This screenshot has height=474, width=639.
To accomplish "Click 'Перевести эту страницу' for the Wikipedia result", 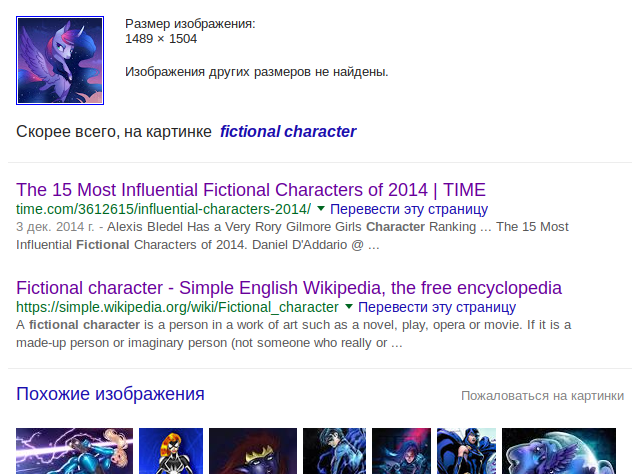I will (x=437, y=307).
